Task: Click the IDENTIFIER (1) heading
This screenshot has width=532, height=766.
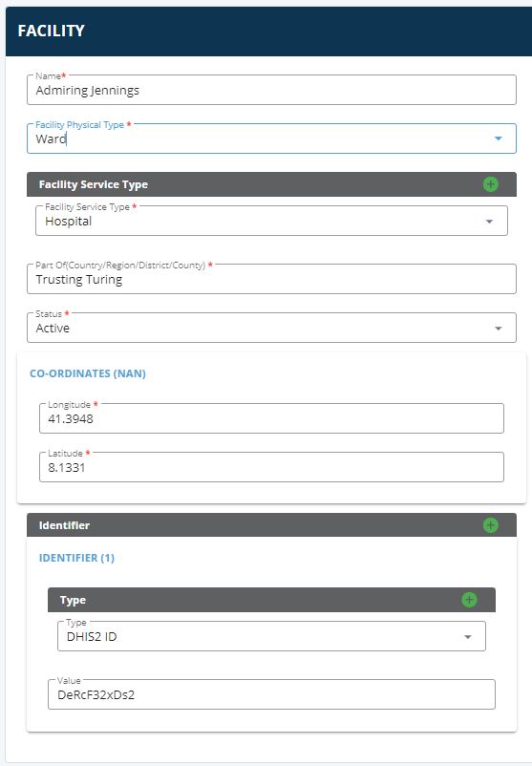Action: [x=76, y=558]
